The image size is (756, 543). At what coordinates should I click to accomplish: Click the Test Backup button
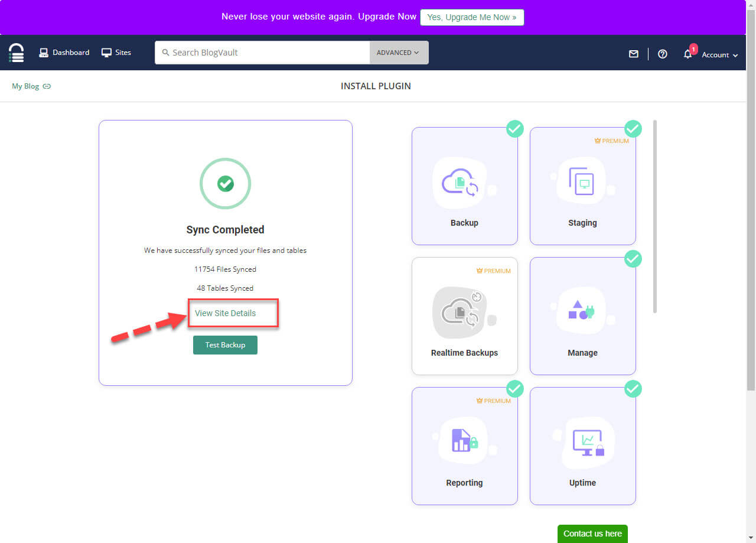pyautogui.click(x=225, y=345)
